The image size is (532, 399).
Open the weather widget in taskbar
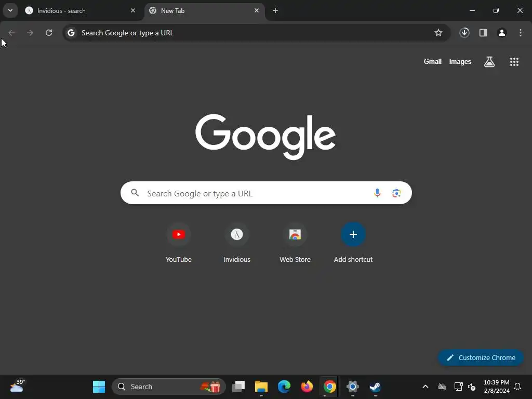pos(17,386)
